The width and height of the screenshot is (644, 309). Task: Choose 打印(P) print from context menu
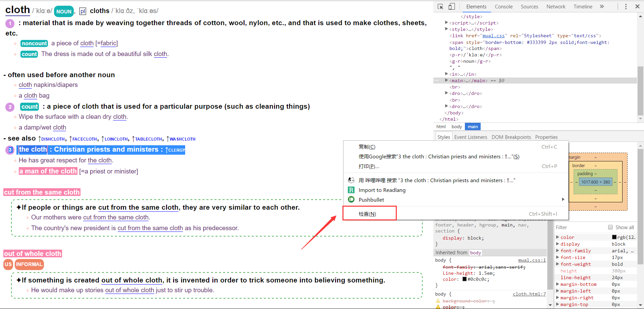click(x=455, y=166)
